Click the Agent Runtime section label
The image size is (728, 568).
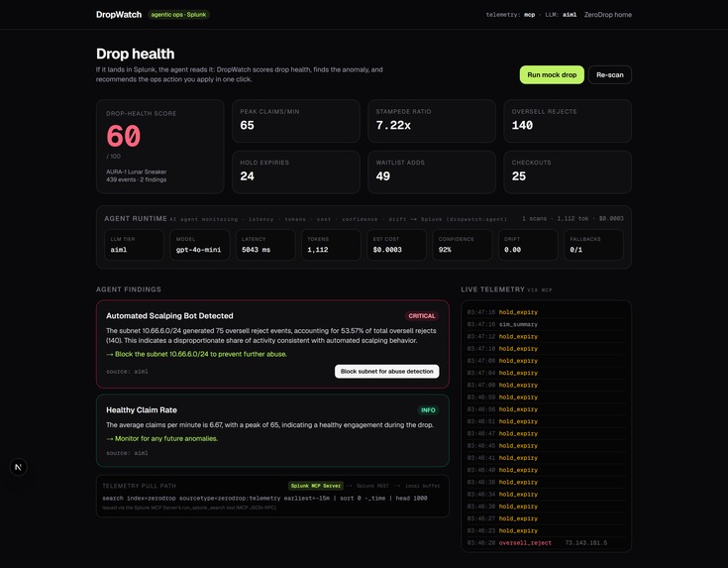coord(136,218)
